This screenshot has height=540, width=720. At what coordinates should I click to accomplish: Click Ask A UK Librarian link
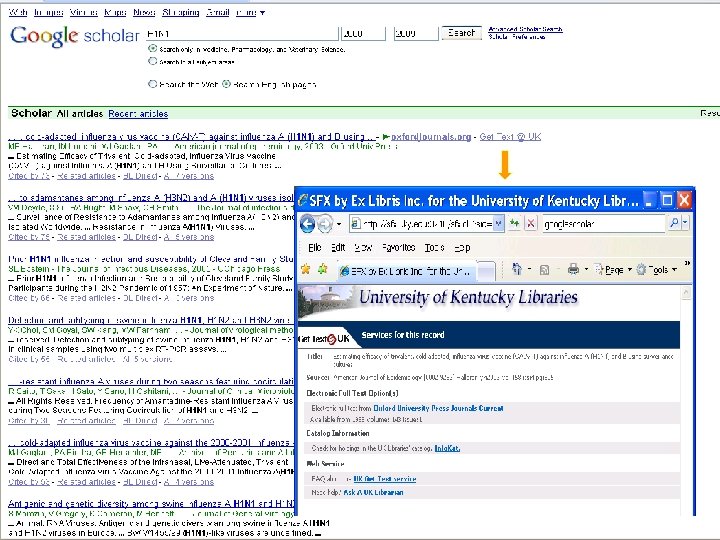(373, 492)
